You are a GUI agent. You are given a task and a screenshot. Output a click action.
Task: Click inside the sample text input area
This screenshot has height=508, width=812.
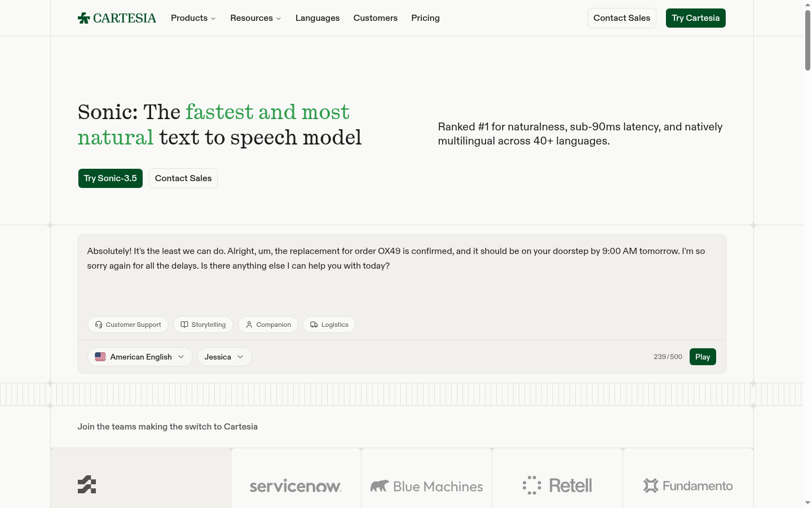coord(401,274)
